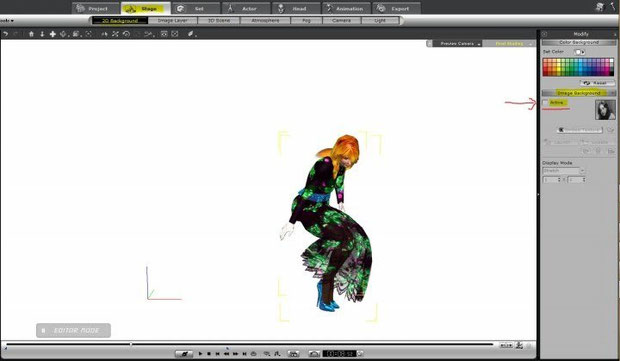Click the down-arrow align icon
620x361 pixels.
pos(42,34)
